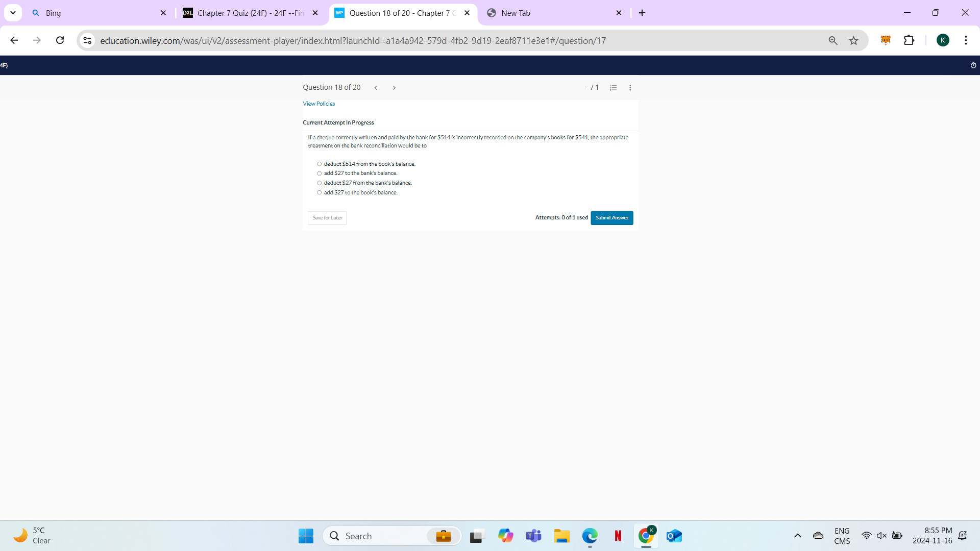Open the quiz overflow three-dot menu
The image size is (980, 551).
(x=630, y=88)
